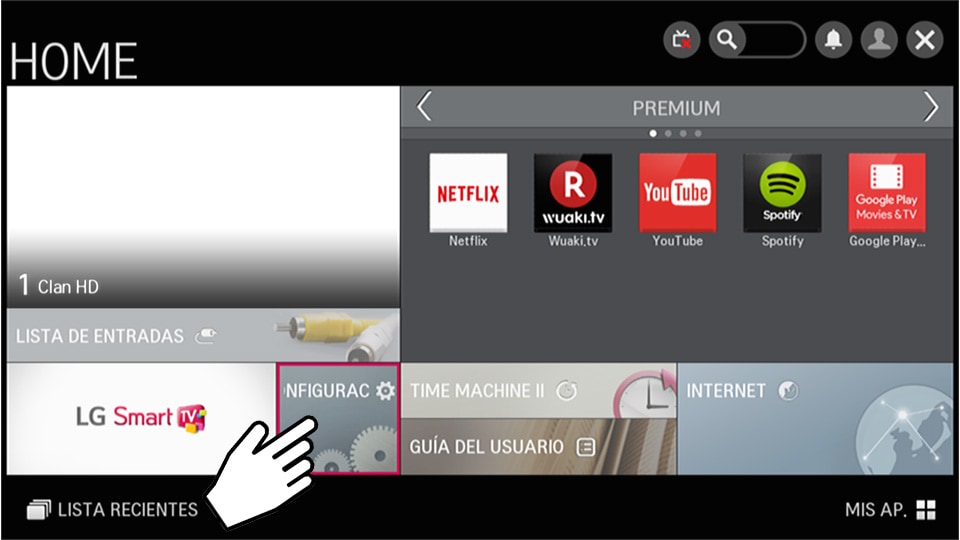Click the TV signal icon at top
The width and height of the screenshot is (960, 540).
coord(681,40)
